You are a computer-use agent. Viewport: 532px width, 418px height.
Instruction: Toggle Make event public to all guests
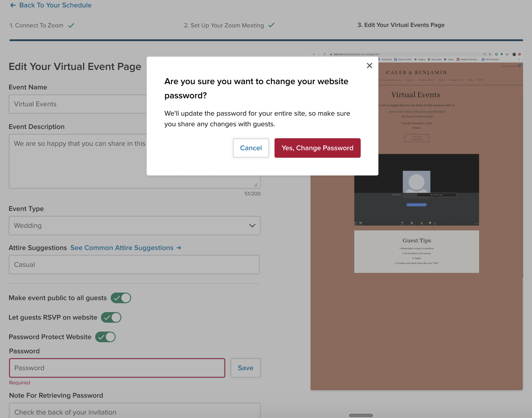pyautogui.click(x=121, y=298)
